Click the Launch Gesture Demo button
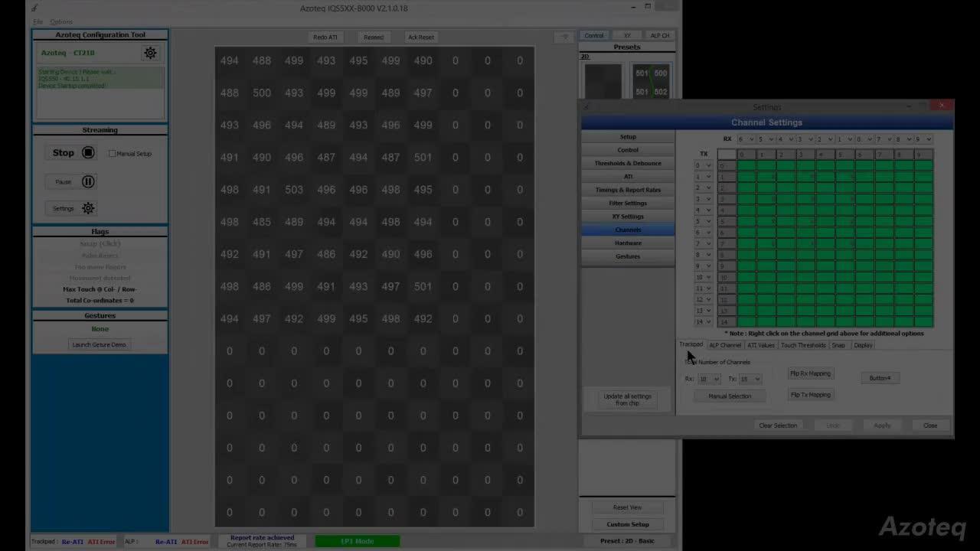This screenshot has height=551, width=980. pos(99,344)
